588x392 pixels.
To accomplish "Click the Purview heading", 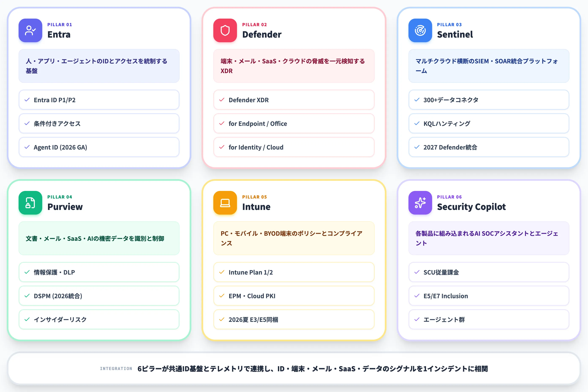I will pos(65,207).
